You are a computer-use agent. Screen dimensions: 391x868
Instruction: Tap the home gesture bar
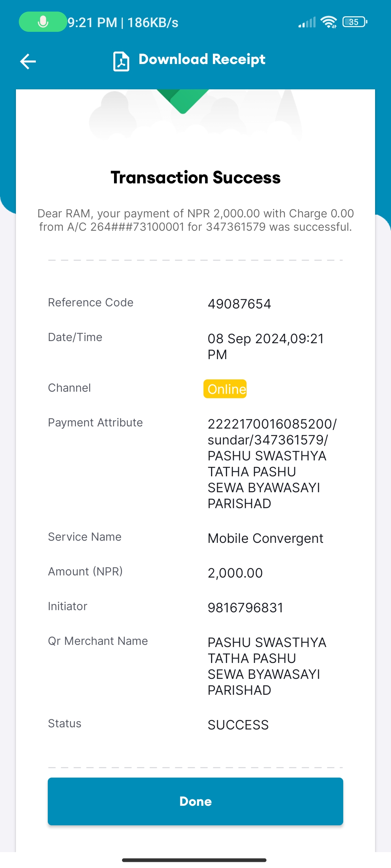tap(194, 860)
